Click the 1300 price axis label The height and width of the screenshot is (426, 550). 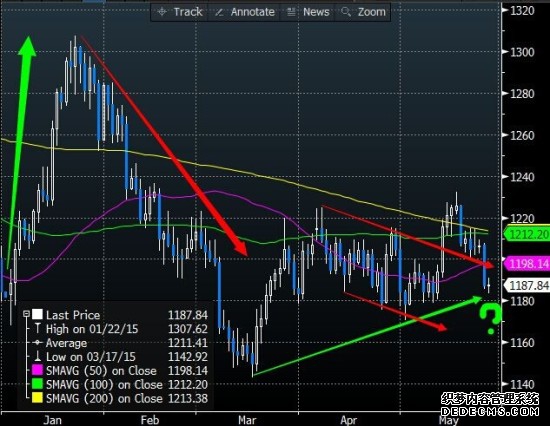pyautogui.click(x=522, y=52)
